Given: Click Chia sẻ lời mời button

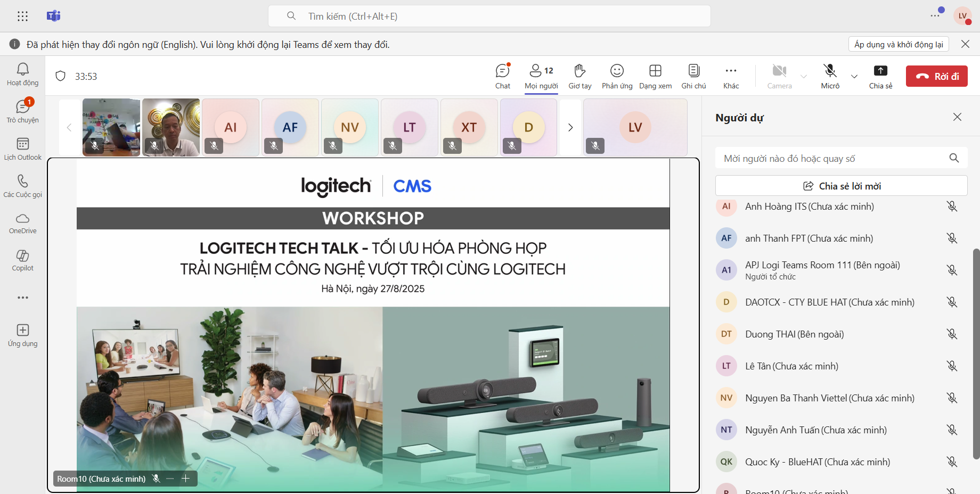Looking at the screenshot, I should pos(841,186).
